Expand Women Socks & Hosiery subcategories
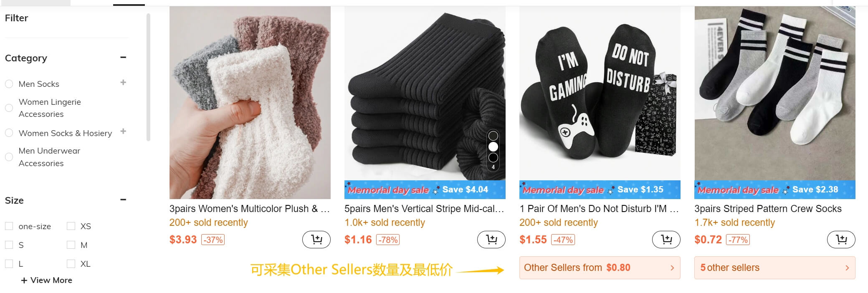Viewport: 868px width, 293px height. 123,131
